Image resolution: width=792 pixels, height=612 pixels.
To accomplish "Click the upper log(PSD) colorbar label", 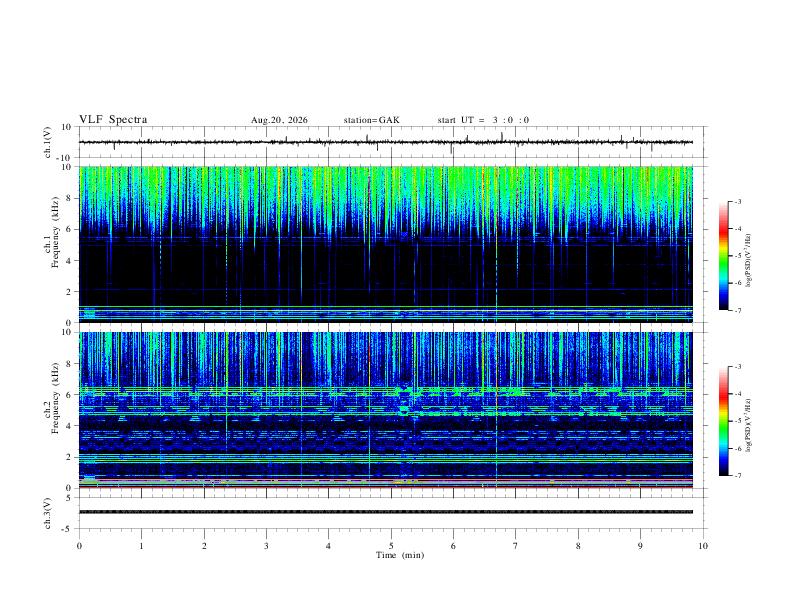I will (749, 260).
